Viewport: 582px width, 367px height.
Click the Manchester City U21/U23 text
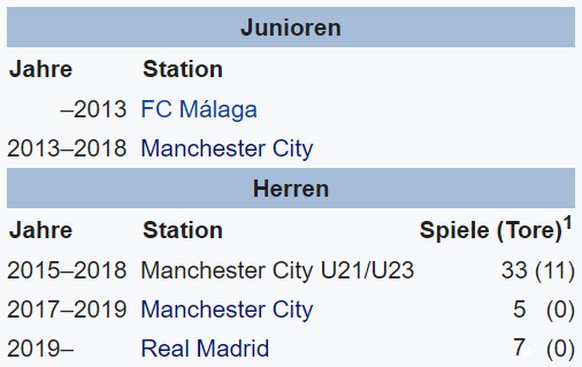tap(278, 270)
